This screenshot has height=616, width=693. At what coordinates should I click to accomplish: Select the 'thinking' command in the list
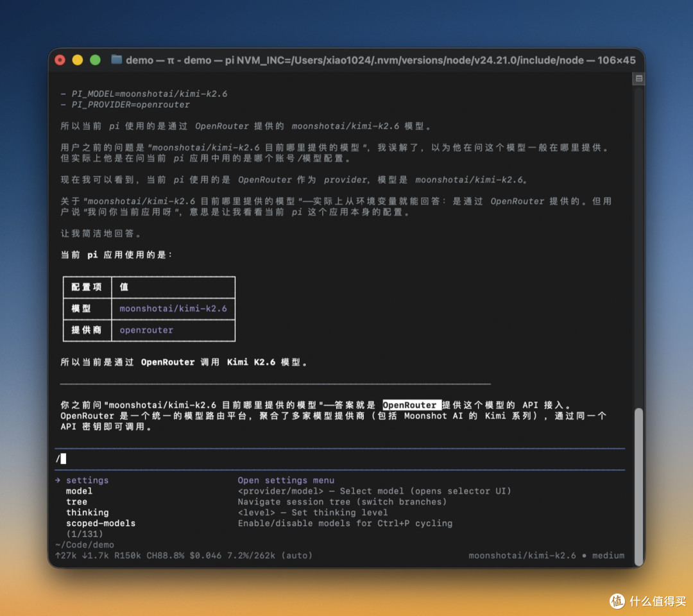pos(87,513)
